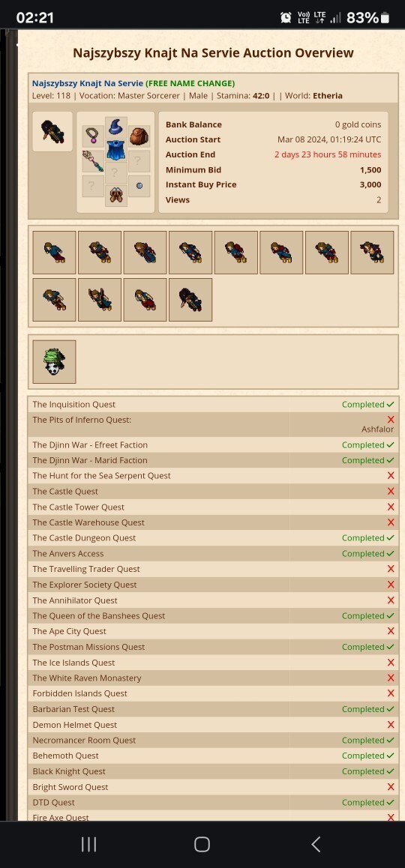Select The Djinn War - Marid Faction row
Image resolution: width=405 pixels, height=868 pixels.
coord(213,460)
